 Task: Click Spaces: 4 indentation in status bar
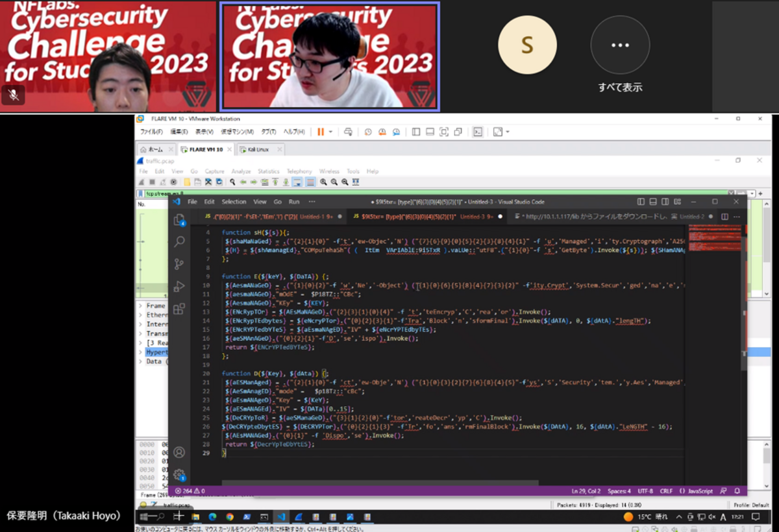(619, 491)
